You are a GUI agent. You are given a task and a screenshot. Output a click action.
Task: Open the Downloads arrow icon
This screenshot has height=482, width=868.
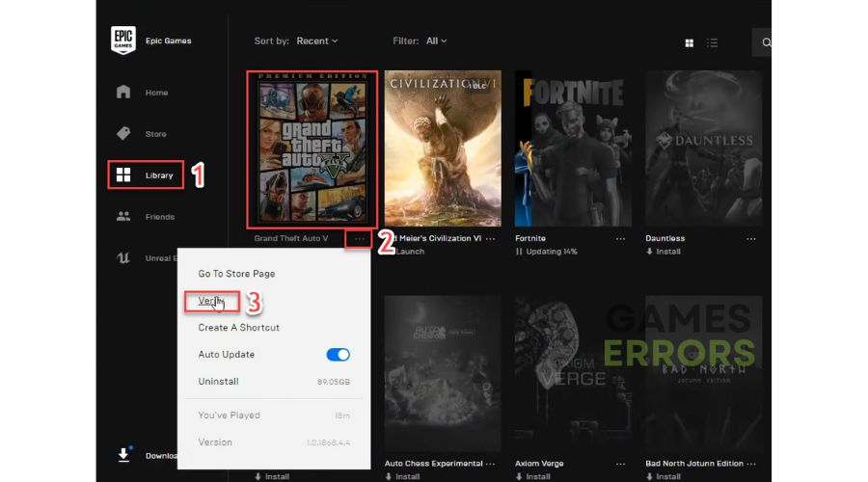tap(123, 455)
